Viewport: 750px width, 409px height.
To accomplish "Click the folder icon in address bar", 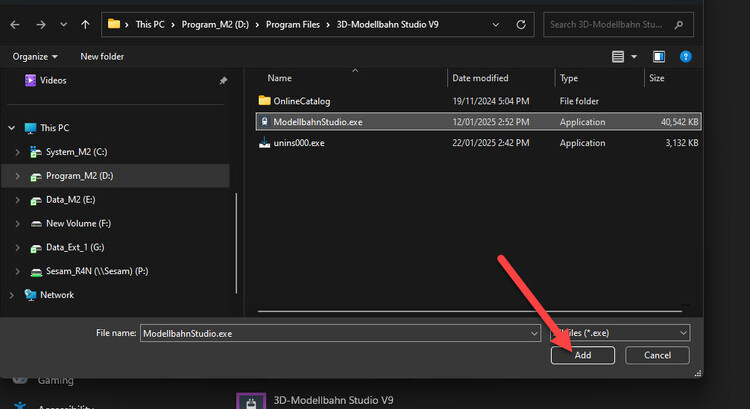I will point(114,24).
